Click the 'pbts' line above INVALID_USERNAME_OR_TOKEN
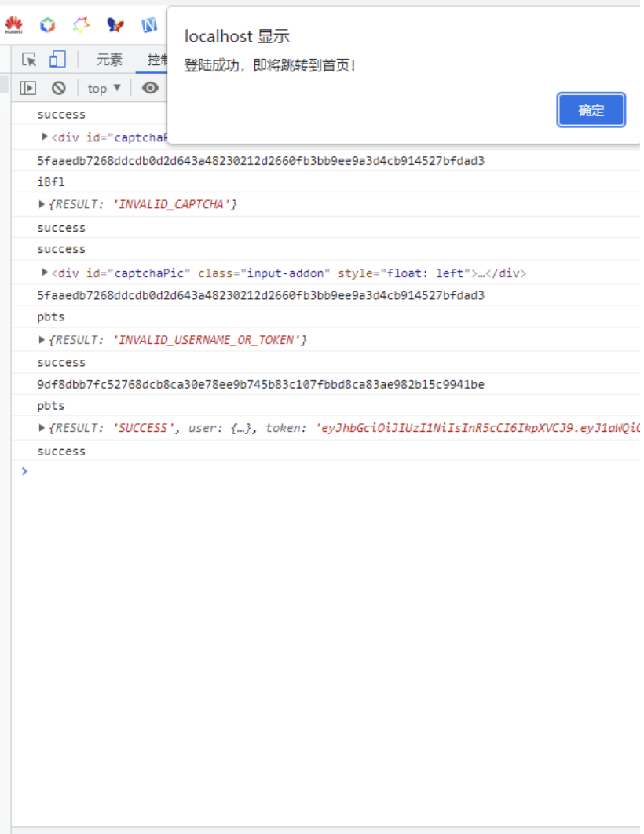Screen dimensions: 644x834 coord(51,317)
